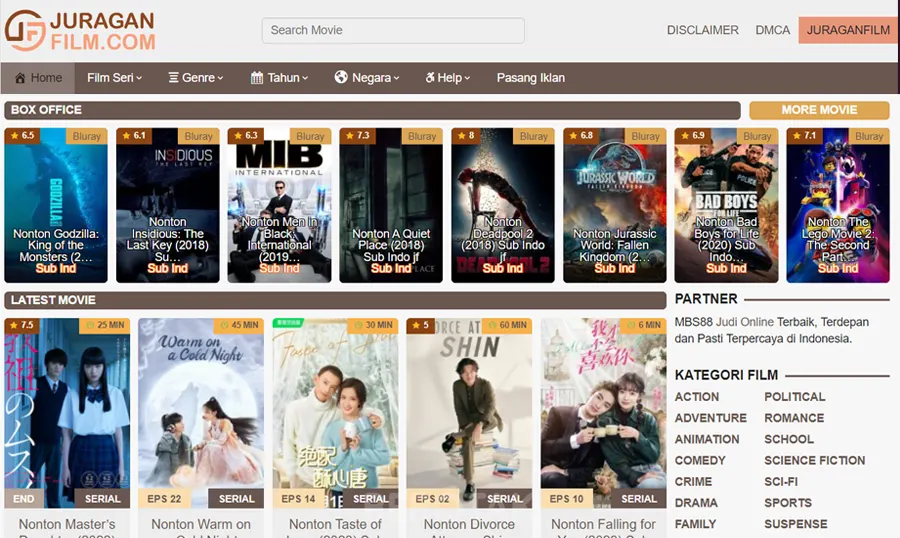Select the ROMANCE category
The image size is (900, 538).
tap(794, 418)
